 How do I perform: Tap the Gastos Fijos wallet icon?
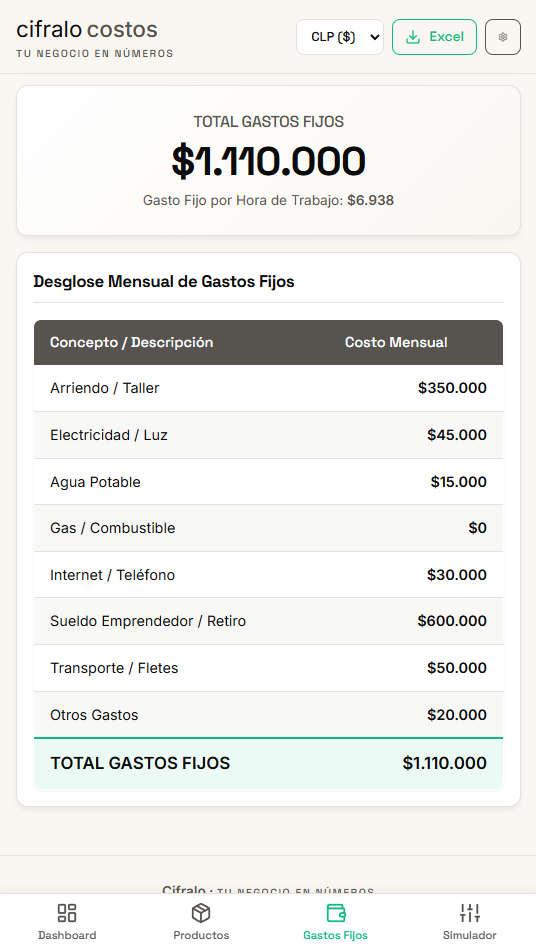coord(335,912)
